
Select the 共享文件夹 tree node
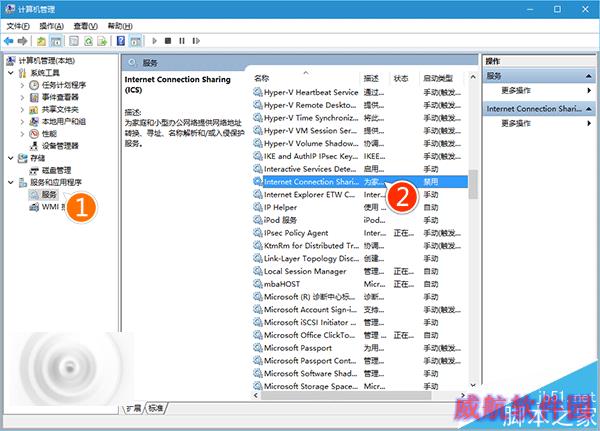click(60, 109)
